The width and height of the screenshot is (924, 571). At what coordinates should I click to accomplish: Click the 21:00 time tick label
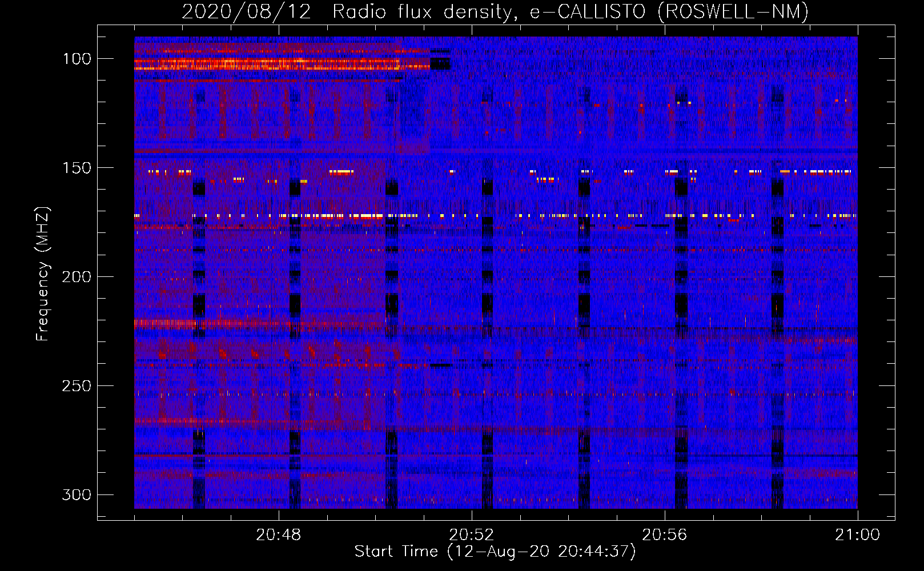858,535
